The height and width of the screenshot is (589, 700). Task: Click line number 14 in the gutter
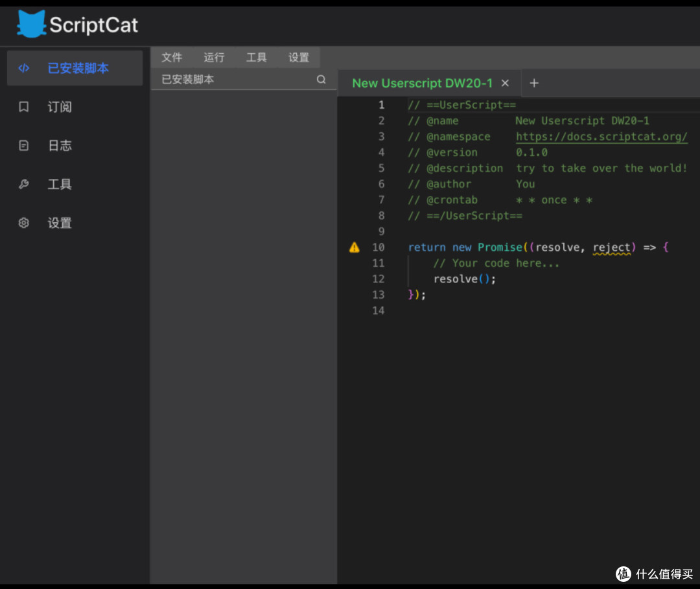click(x=378, y=310)
